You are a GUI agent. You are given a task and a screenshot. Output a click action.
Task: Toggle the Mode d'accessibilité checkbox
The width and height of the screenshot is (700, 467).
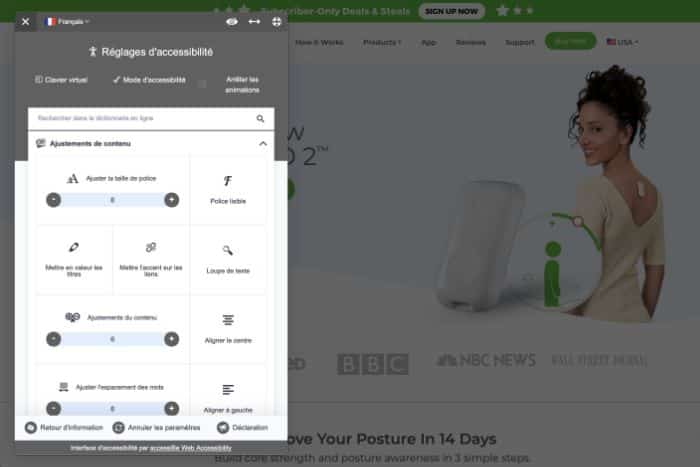(x=149, y=80)
